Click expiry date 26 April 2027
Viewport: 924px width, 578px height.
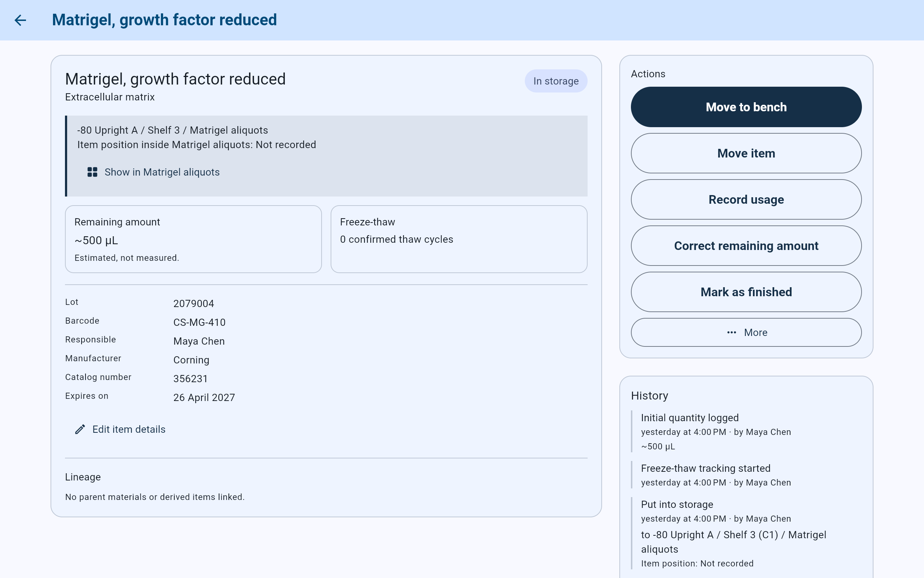point(204,398)
